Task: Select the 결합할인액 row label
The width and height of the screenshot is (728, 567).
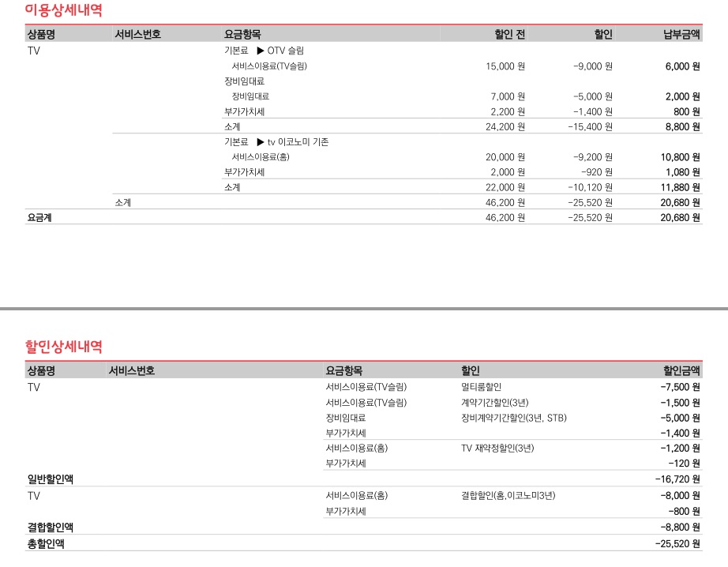Action: point(50,527)
